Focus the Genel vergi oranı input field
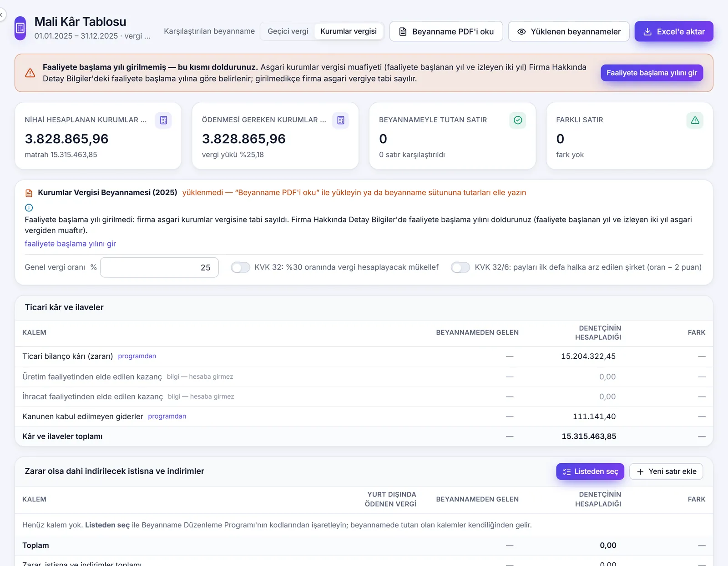 coord(159,267)
